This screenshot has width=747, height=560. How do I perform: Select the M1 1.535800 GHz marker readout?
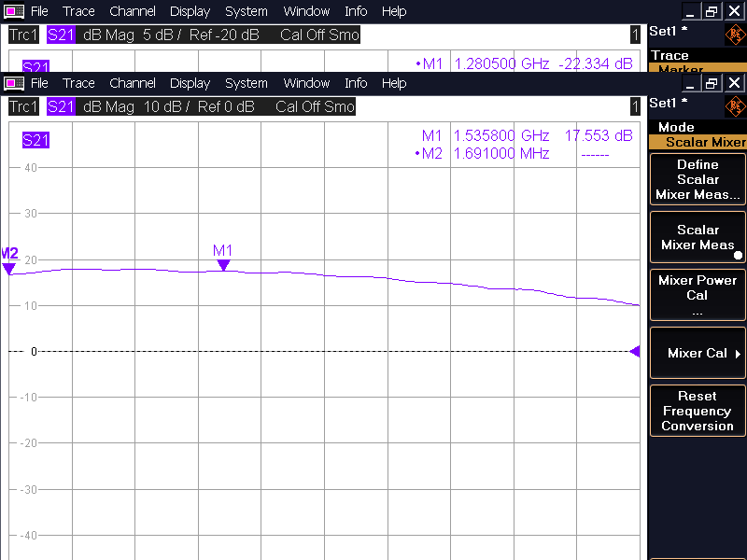pos(527,136)
